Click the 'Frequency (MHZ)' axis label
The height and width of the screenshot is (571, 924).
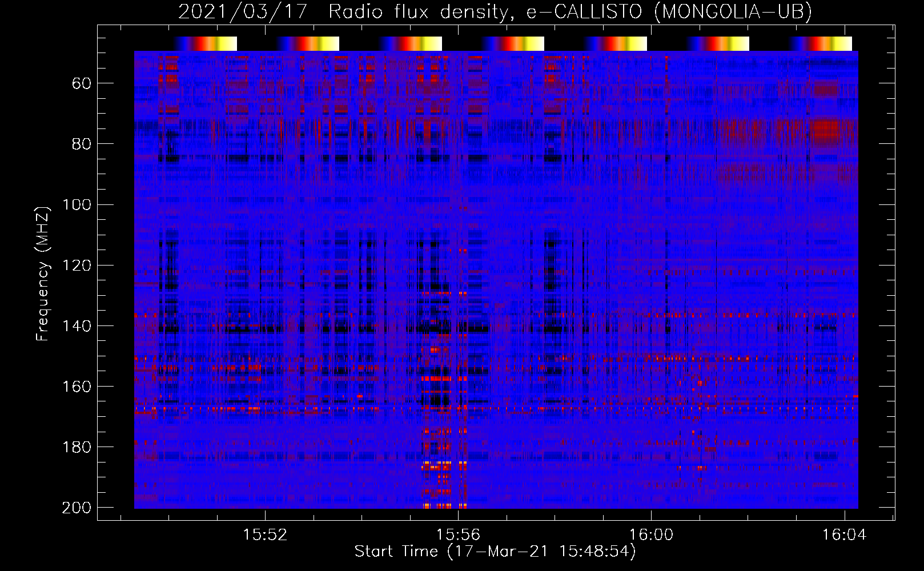[43, 274]
